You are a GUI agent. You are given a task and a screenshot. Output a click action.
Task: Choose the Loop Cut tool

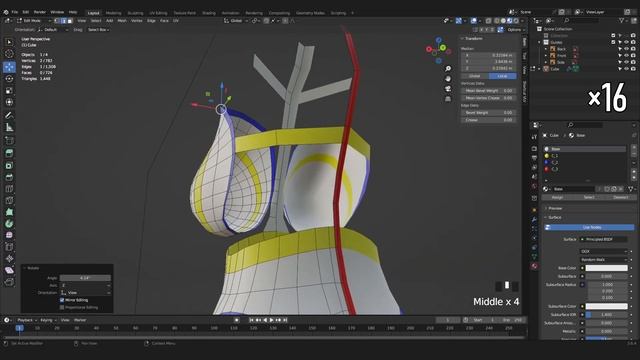pos(9,189)
